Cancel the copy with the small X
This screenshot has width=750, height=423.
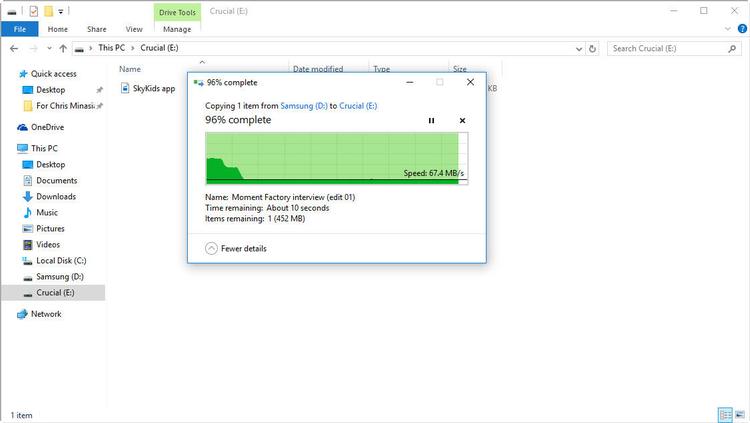coord(462,121)
